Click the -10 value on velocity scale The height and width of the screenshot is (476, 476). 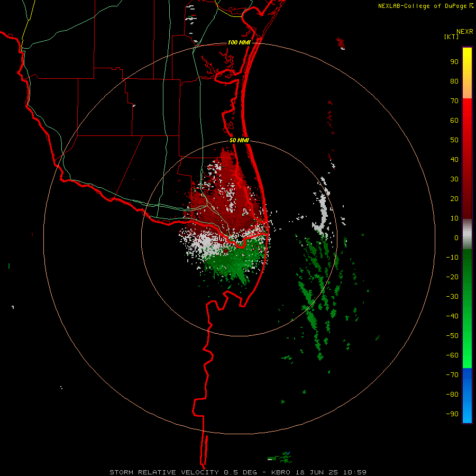452,258
